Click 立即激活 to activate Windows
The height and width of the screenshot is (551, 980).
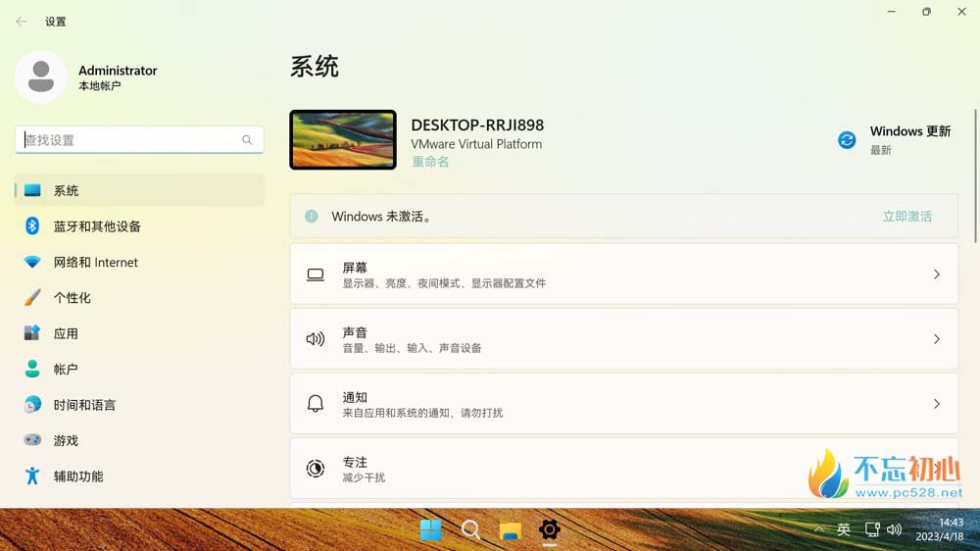[x=906, y=216]
